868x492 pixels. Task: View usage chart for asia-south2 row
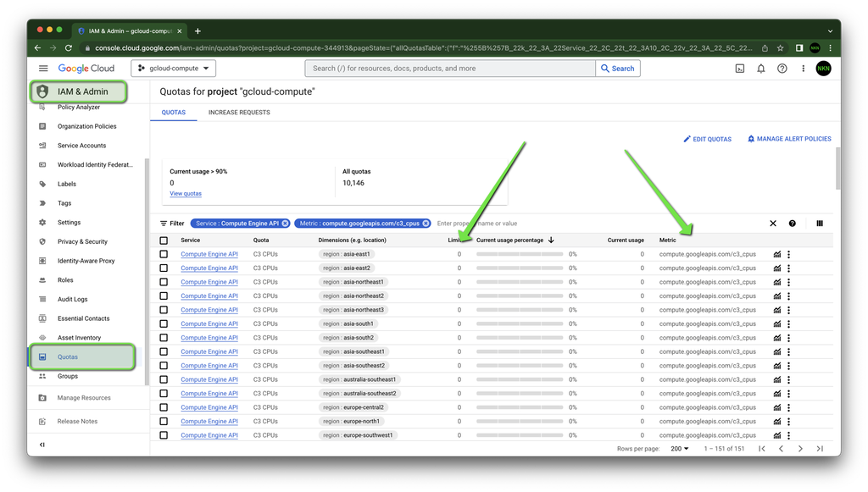[x=777, y=338]
